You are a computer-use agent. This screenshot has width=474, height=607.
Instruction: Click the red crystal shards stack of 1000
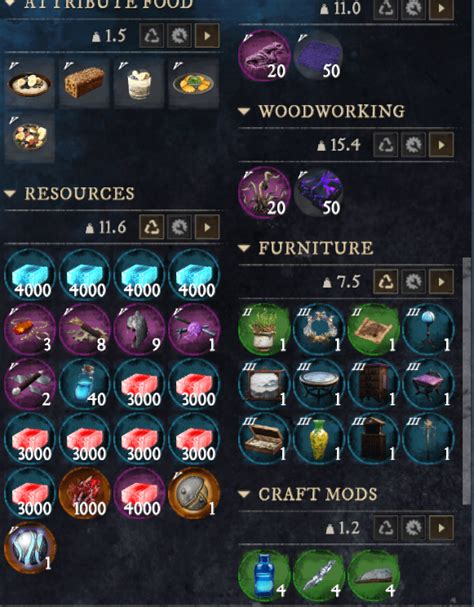pyautogui.click(x=84, y=493)
